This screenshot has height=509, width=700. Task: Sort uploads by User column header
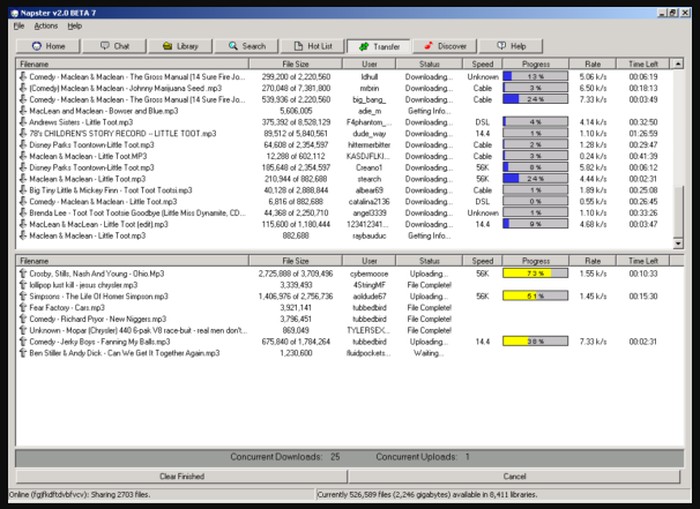(369, 261)
